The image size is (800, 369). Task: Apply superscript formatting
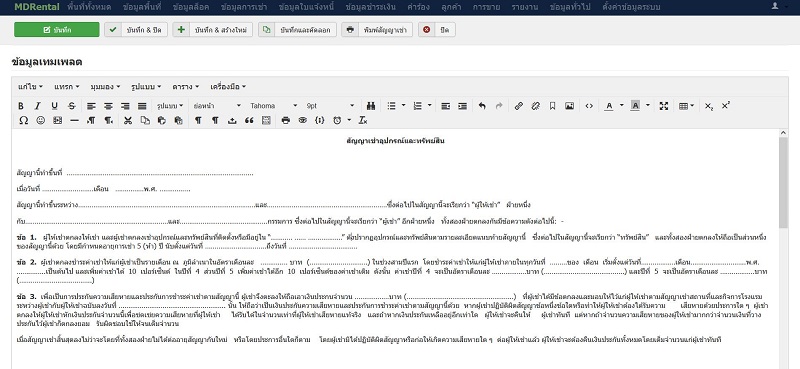coord(726,106)
